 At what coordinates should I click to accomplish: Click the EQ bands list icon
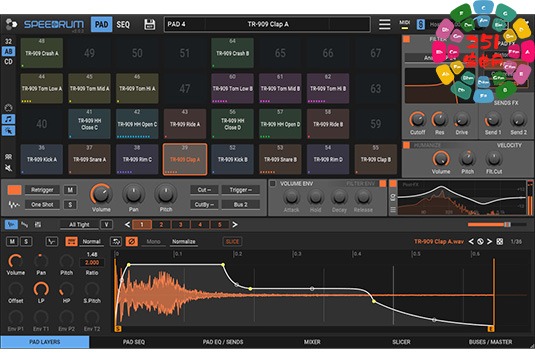(x=393, y=209)
